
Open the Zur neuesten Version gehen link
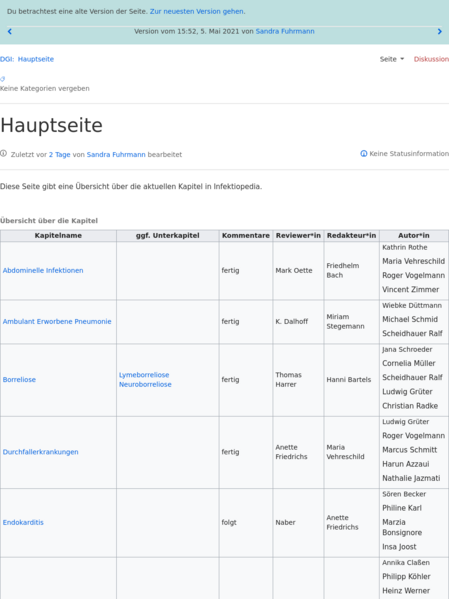point(196,11)
